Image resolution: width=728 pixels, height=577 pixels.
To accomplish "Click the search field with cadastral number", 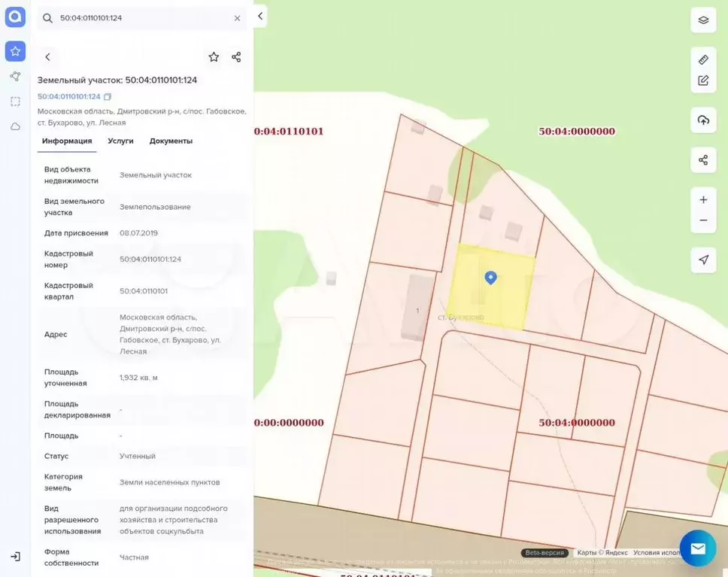I will tap(141, 18).
